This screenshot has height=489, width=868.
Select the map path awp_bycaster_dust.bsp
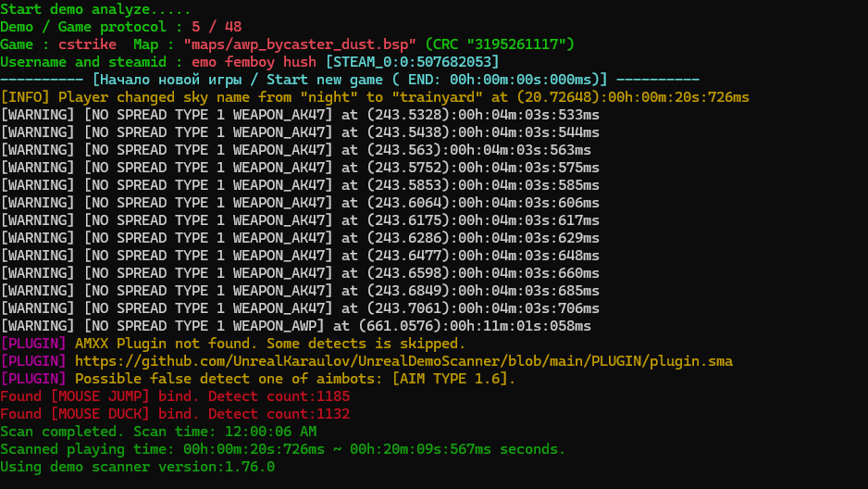[x=300, y=44]
